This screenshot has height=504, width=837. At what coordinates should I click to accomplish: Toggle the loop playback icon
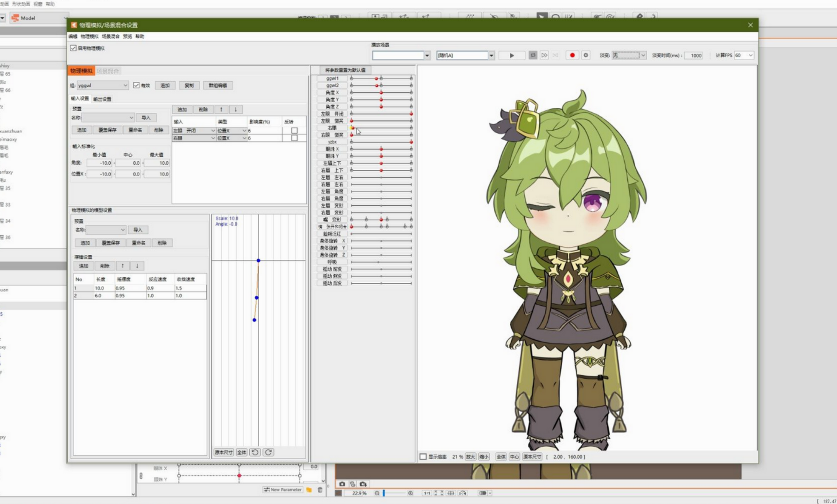click(533, 55)
